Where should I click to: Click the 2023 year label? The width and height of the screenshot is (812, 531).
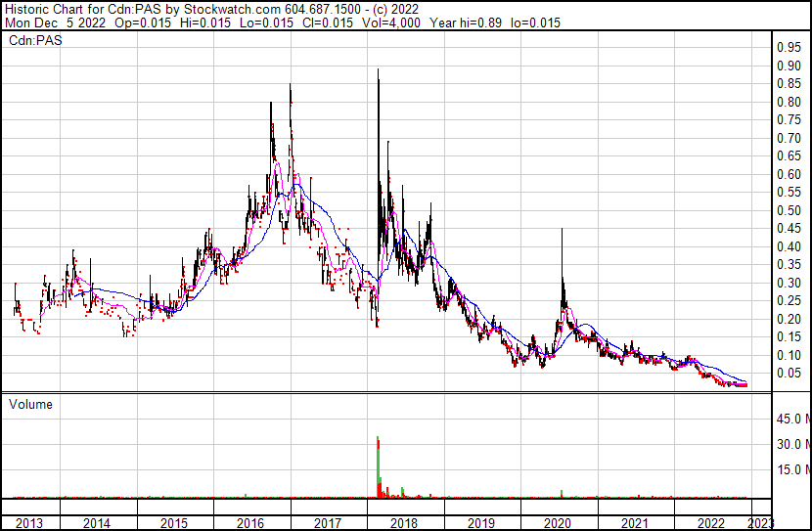(x=760, y=523)
